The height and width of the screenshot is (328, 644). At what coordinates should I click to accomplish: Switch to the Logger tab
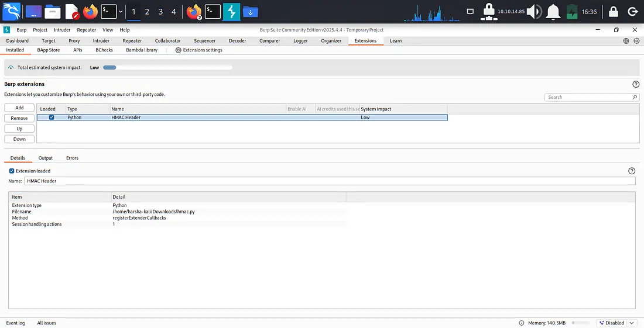click(300, 40)
